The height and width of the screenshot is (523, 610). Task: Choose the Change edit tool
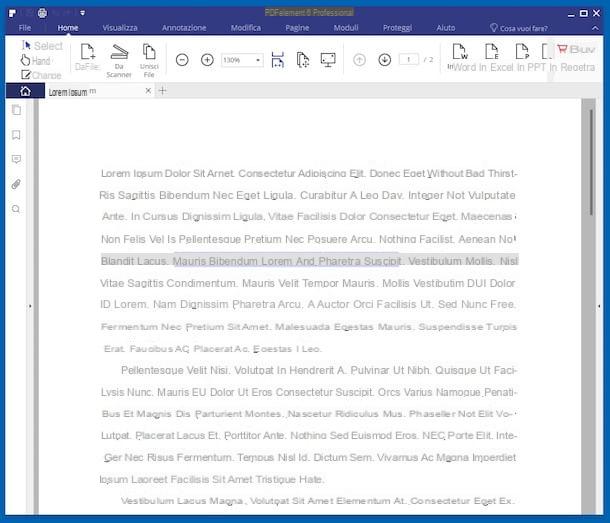(41, 75)
